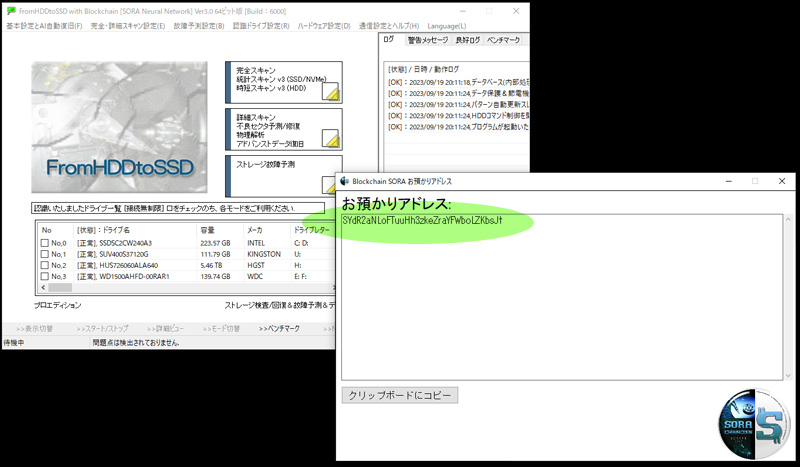Open the ハードウェア設定(D) menu
800x467 pixels.
click(324, 26)
